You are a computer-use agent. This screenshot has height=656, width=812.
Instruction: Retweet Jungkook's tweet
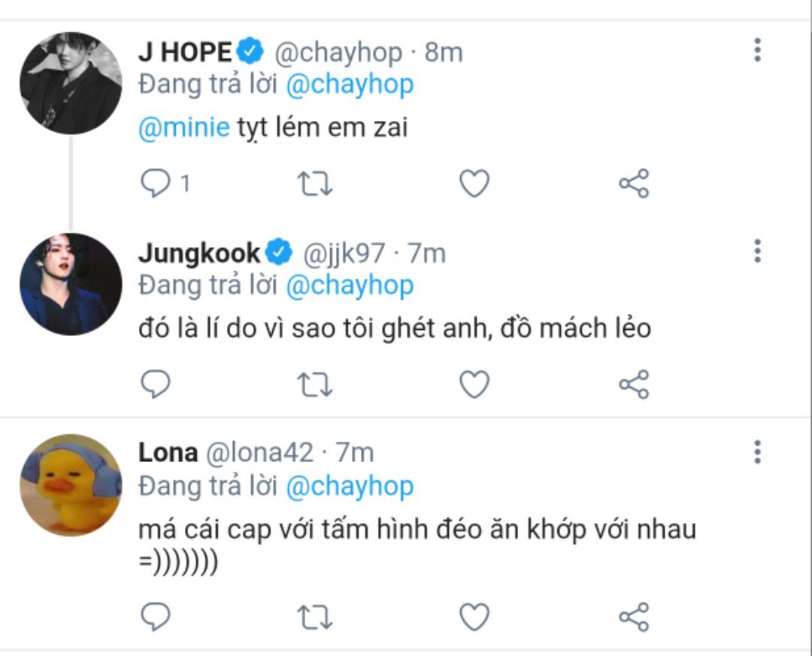point(315,384)
